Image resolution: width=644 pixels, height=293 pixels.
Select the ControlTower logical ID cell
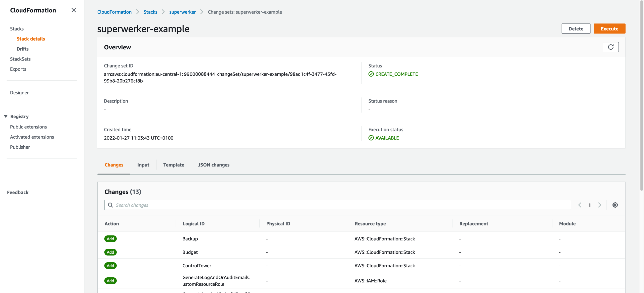(197, 266)
